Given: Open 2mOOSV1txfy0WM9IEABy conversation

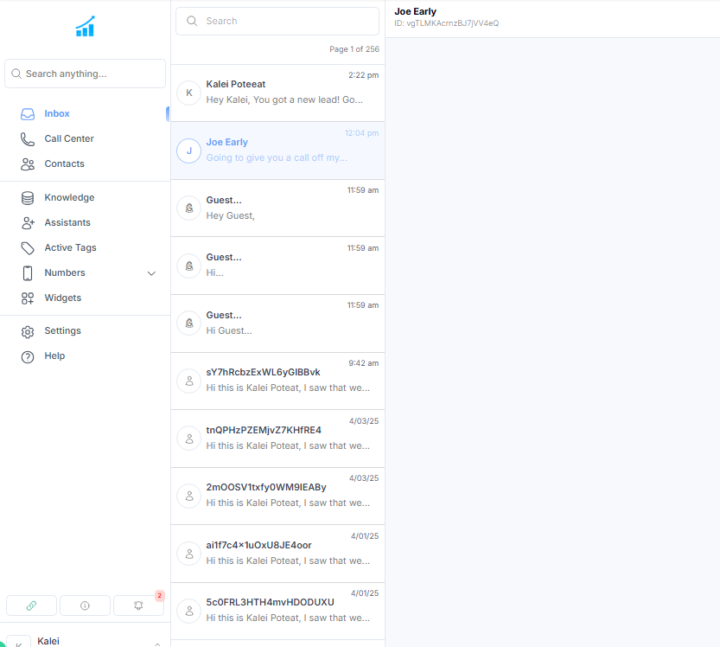Looking at the screenshot, I should click(278, 496).
